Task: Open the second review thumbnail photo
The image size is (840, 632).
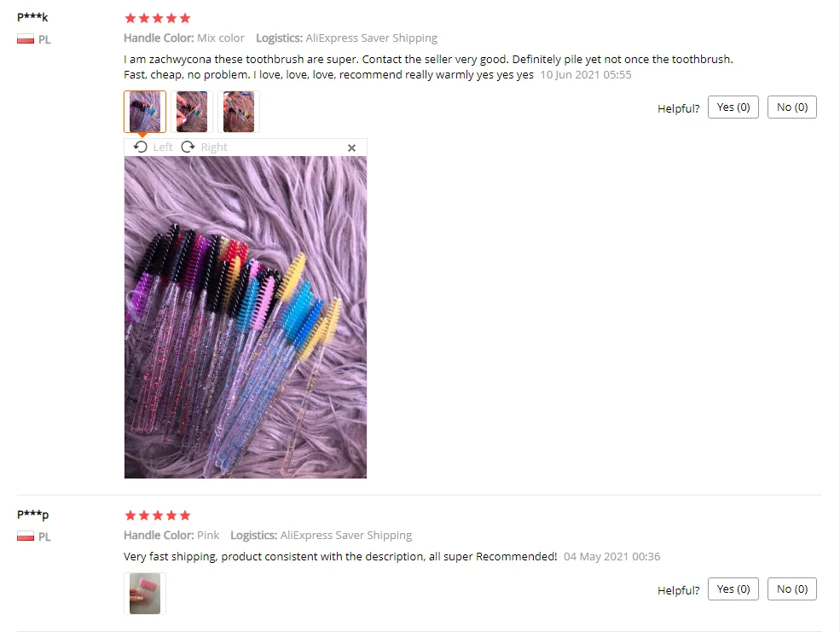Action: [192, 112]
